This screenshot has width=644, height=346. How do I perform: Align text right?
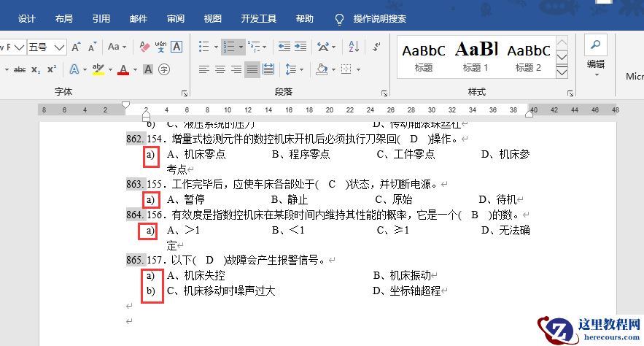coord(236,69)
